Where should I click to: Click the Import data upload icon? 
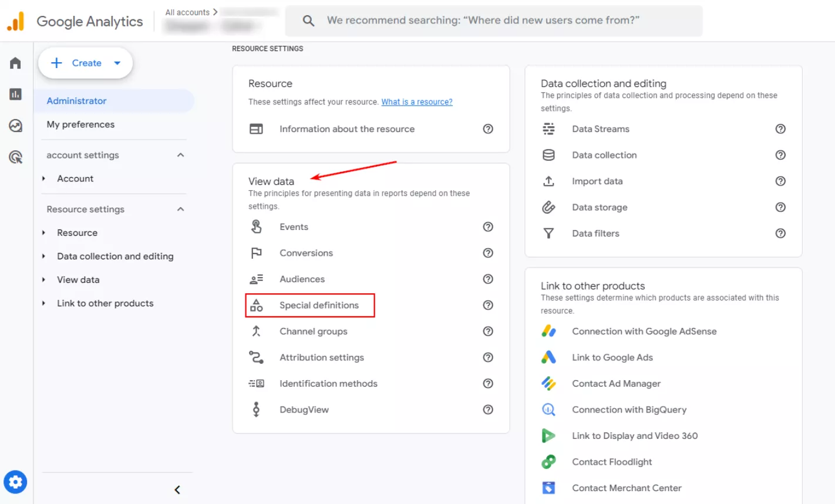coord(548,181)
